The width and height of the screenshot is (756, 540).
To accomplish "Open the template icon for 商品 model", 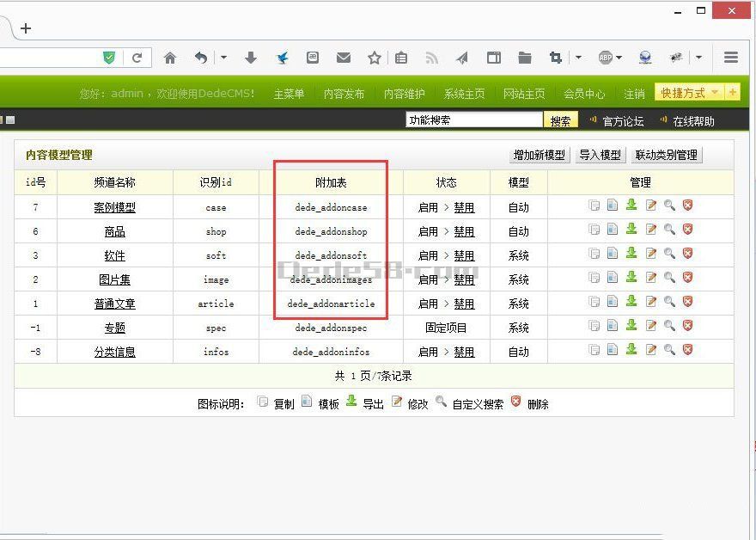I will coord(612,230).
